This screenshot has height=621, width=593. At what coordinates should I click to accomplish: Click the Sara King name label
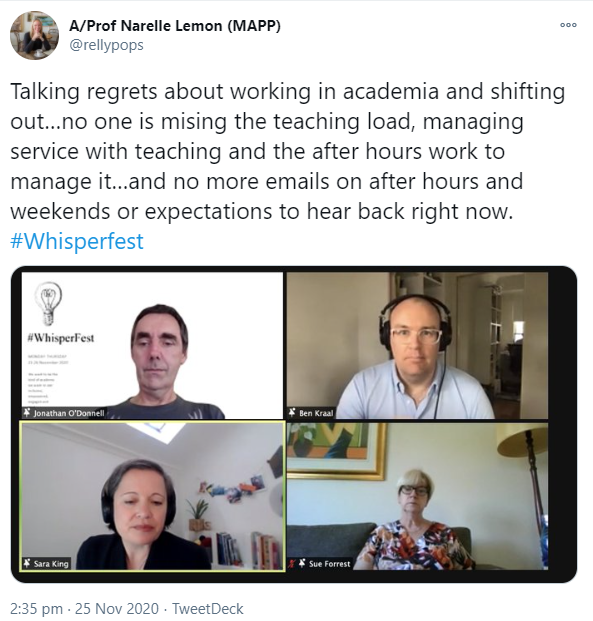point(51,563)
